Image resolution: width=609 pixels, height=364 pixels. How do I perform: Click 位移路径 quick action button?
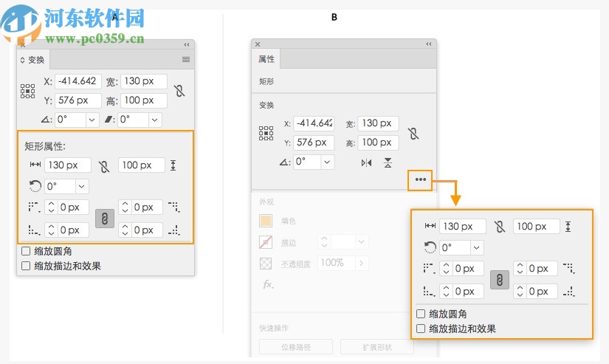[296, 347]
